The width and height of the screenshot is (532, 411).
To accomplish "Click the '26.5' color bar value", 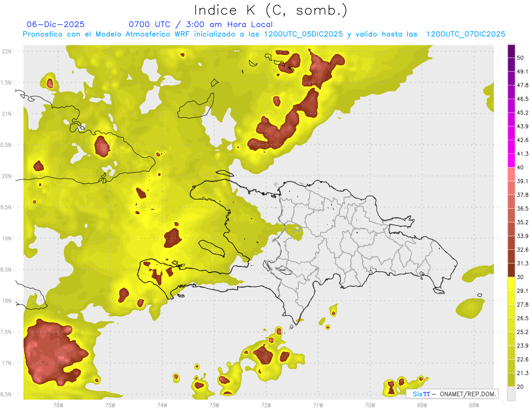I will pyautogui.click(x=523, y=318).
